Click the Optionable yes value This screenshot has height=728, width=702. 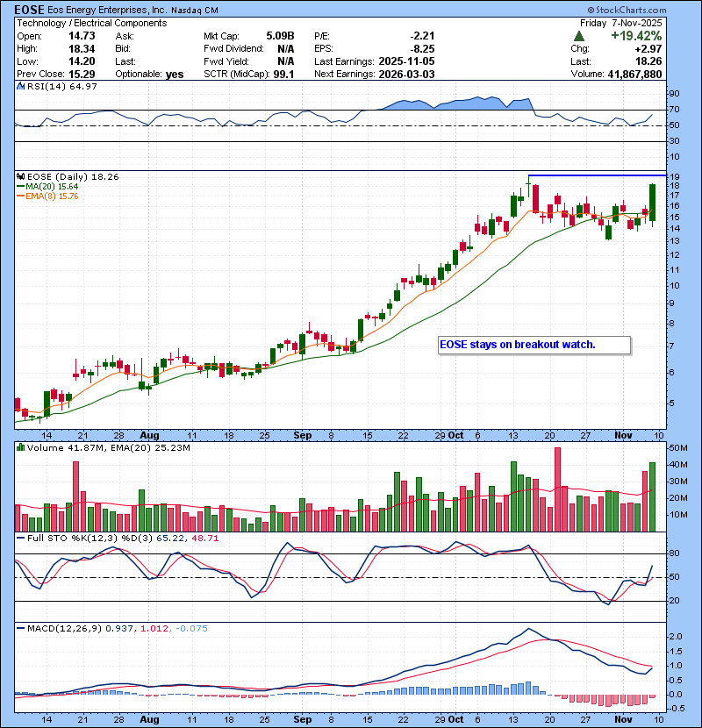[x=175, y=75]
